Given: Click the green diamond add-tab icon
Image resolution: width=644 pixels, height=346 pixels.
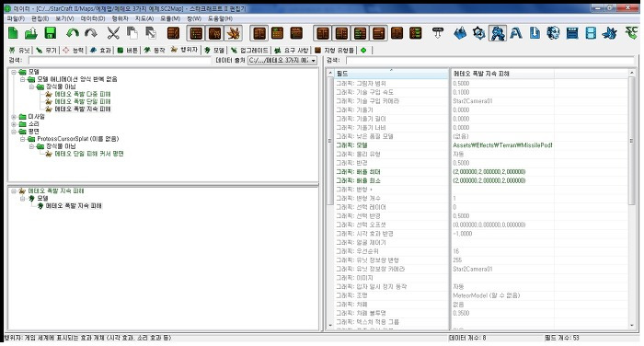Looking at the screenshot, I should coord(363,50).
